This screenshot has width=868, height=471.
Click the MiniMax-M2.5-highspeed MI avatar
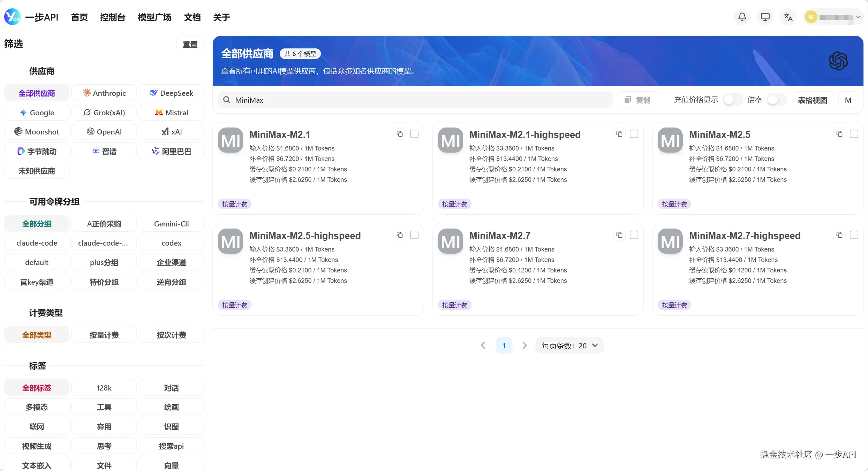[x=231, y=241]
